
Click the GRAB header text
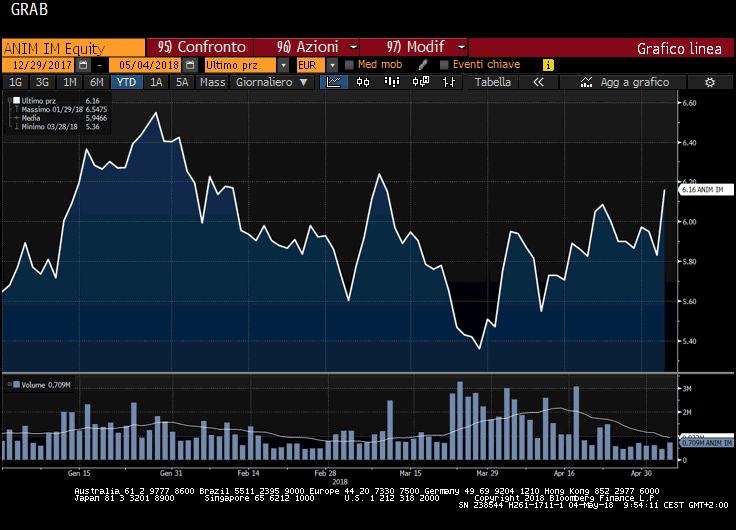pos(29,9)
